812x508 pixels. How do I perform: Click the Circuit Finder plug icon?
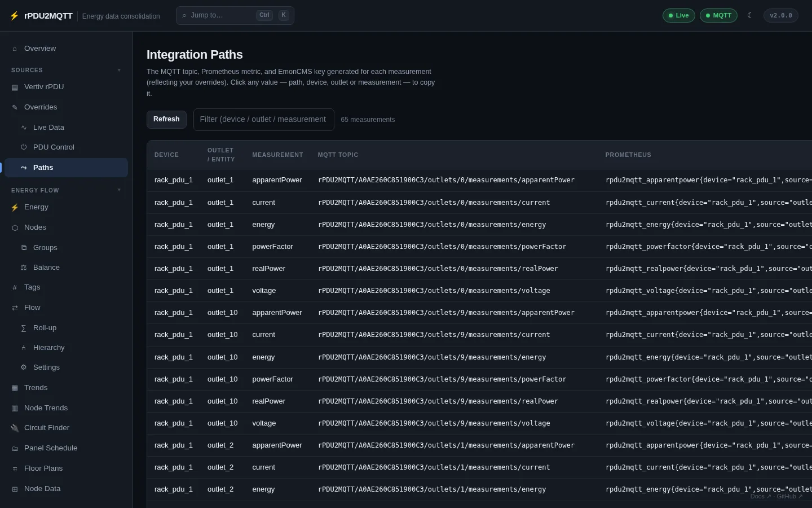(15, 428)
